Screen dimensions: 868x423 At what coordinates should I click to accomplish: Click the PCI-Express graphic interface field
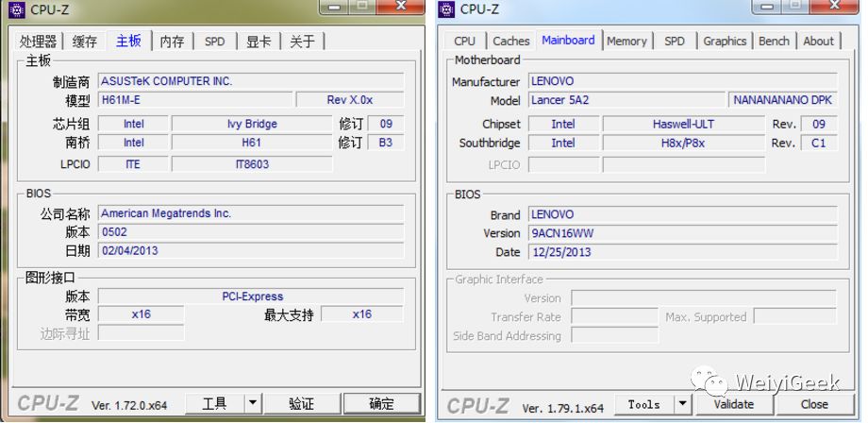(x=251, y=296)
